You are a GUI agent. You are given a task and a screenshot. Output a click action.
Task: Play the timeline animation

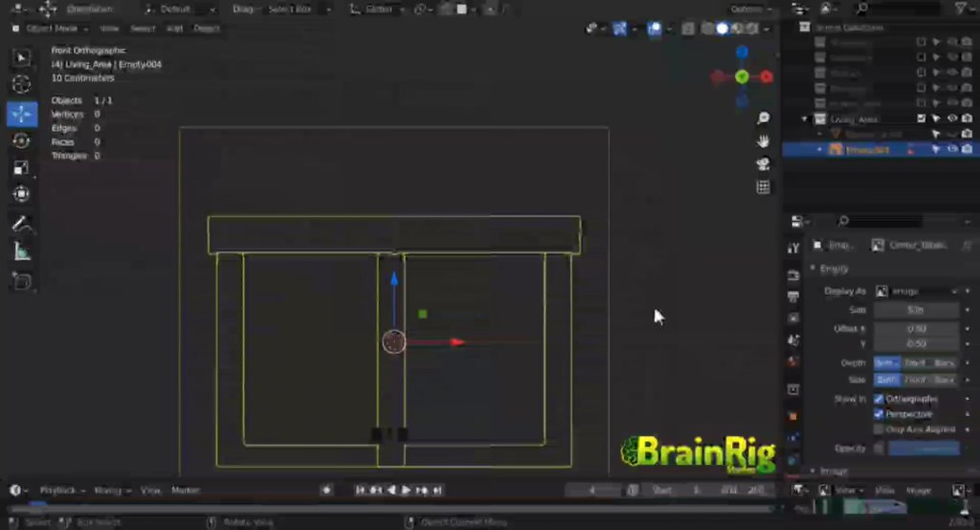406,490
